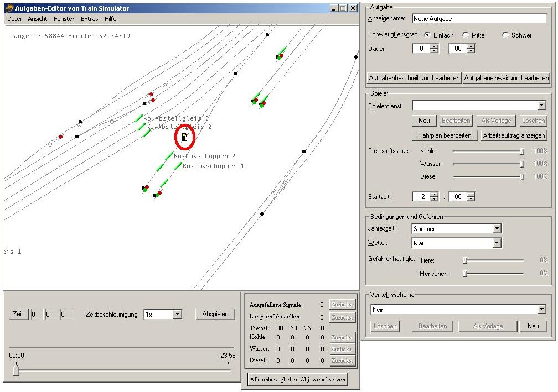The width and height of the screenshot is (558, 392).
Task: Increase the Dauer hours spinner value
Action: (435, 46)
